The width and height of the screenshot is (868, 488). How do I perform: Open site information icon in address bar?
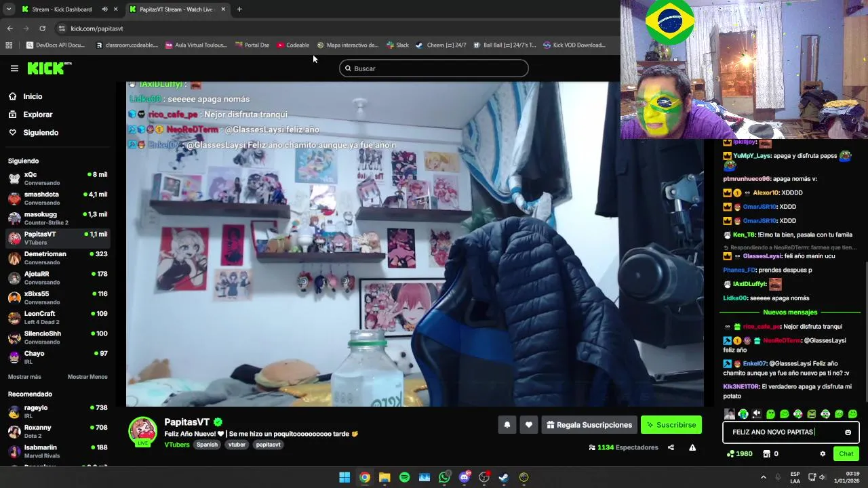[62, 28]
